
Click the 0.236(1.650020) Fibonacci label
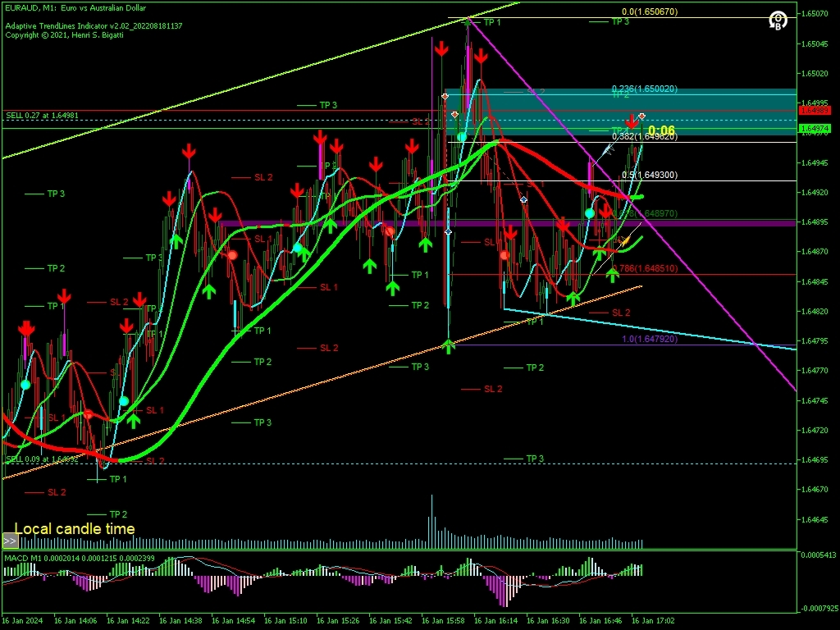click(645, 89)
